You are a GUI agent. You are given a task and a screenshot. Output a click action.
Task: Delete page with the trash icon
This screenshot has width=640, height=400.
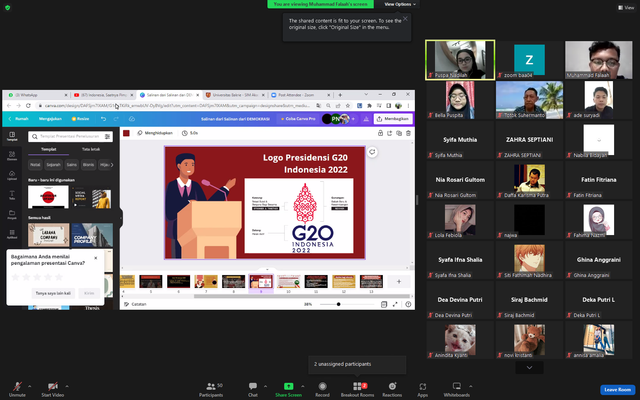[x=408, y=133]
